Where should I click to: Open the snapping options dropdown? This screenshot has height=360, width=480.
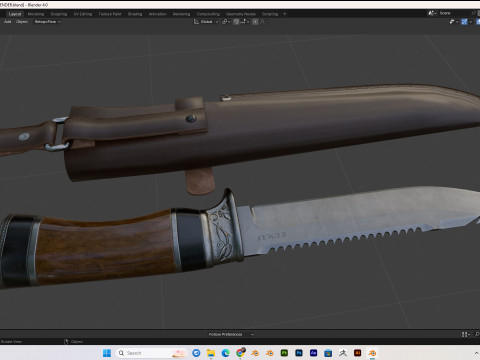245,22
